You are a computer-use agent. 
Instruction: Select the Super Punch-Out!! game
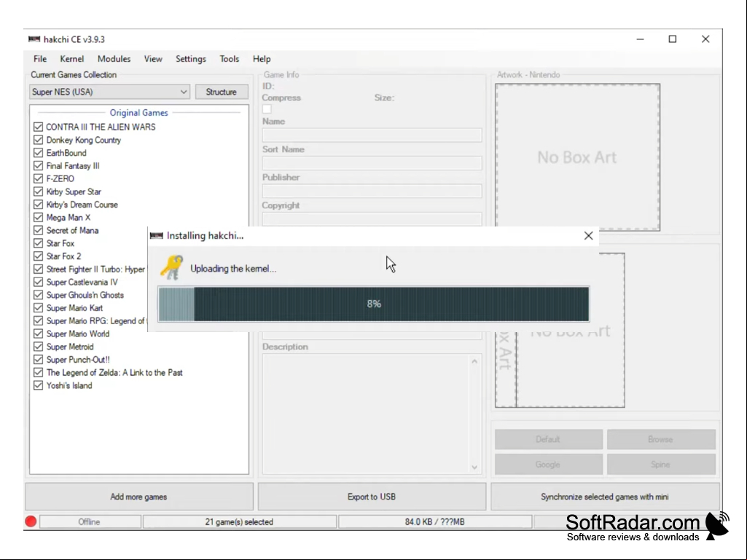point(78,359)
